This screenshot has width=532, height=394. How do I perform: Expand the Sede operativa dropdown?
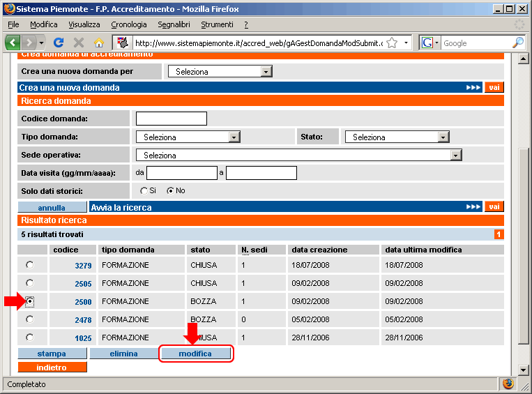click(x=456, y=156)
